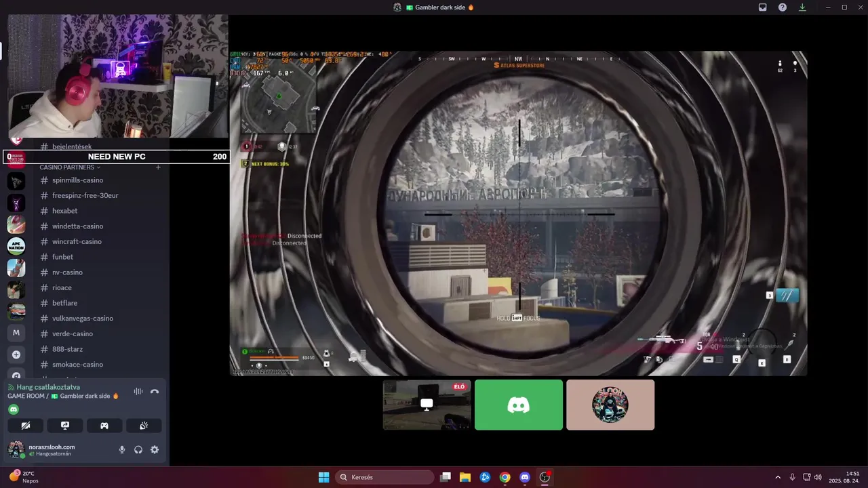The width and height of the screenshot is (868, 488).
Task: Click the network icon in the system tray
Action: [806, 477]
